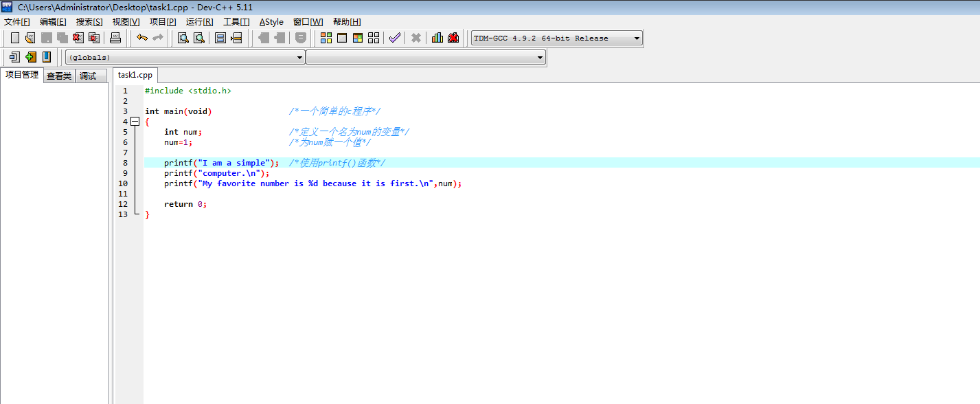Screen dimensions: 980x404
Task: Collapse the main function fold marker
Action: coord(135,122)
